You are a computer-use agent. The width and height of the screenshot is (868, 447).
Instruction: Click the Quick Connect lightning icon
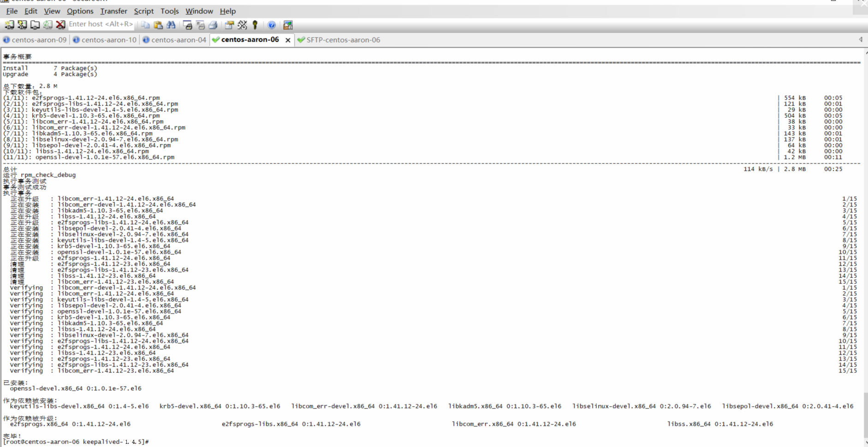[x=22, y=25]
